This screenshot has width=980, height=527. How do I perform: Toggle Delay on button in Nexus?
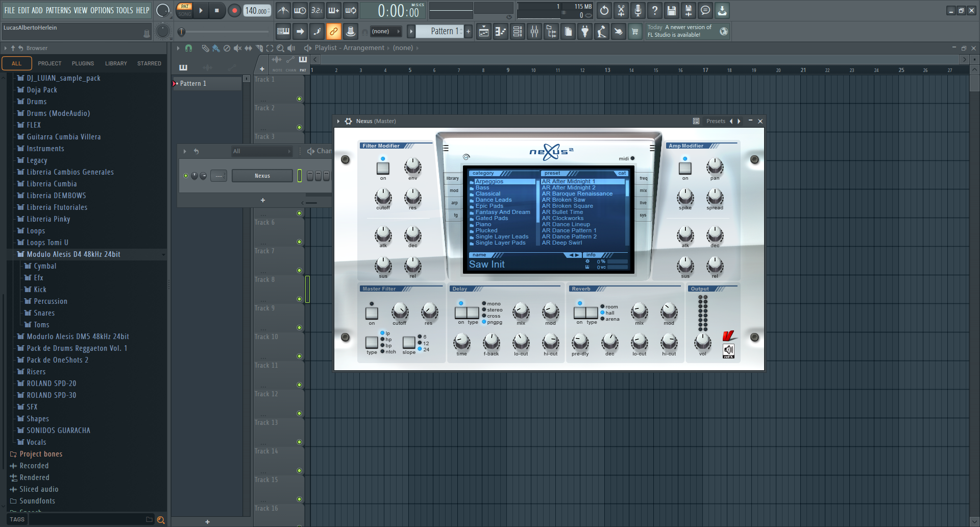pos(461,313)
